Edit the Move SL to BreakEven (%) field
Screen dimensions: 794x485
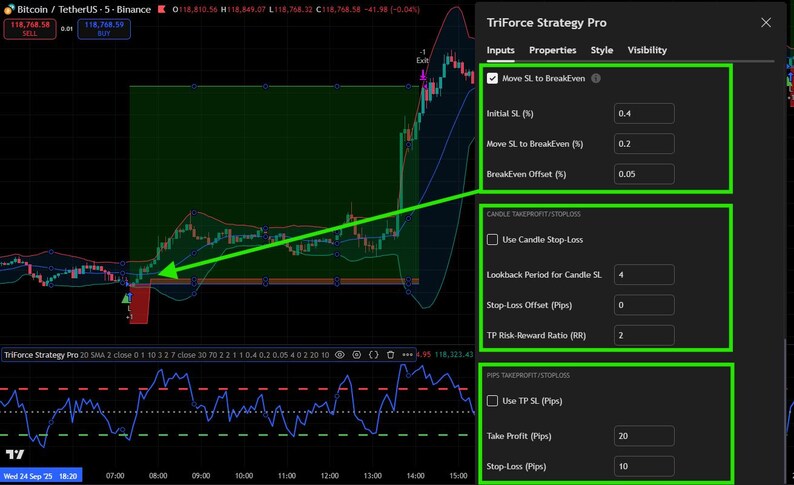644,144
